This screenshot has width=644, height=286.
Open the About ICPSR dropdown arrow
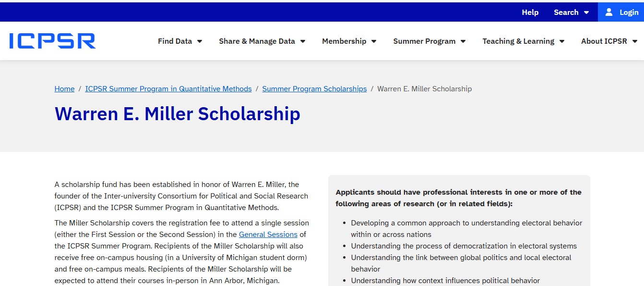point(635,41)
